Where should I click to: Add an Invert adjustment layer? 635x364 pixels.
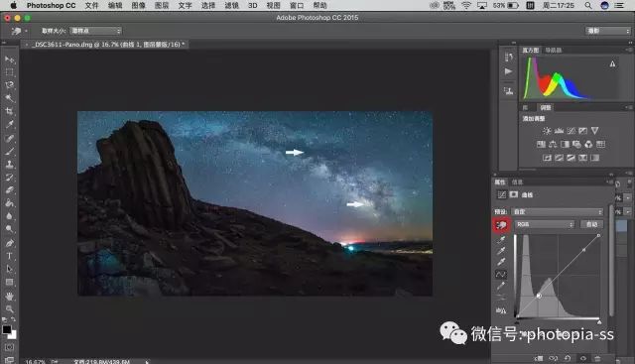pos(547,158)
